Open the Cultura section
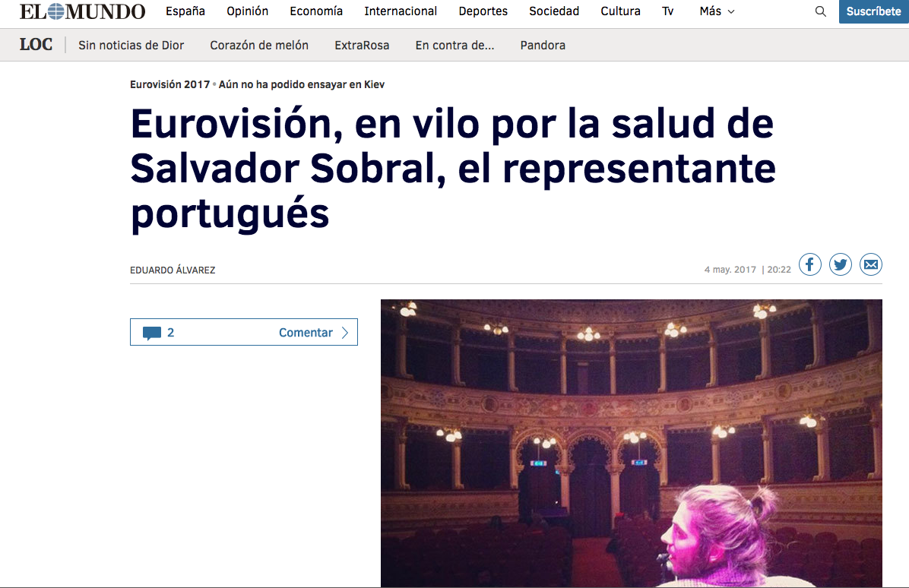Image resolution: width=909 pixels, height=588 pixels. [620, 11]
